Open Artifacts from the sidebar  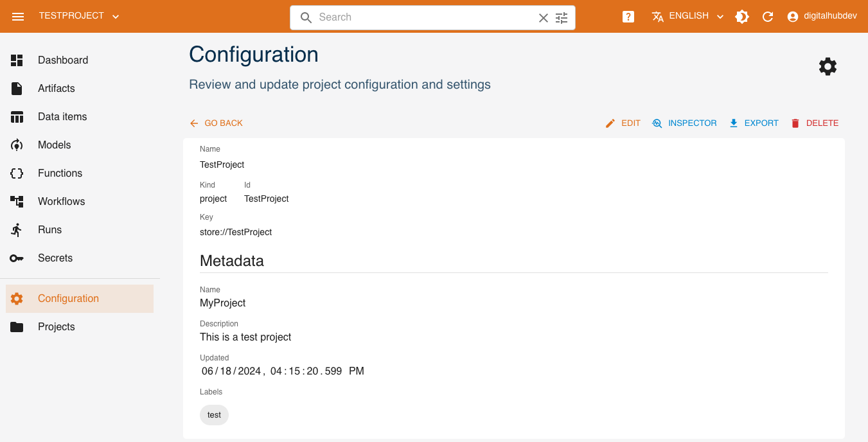click(x=56, y=89)
